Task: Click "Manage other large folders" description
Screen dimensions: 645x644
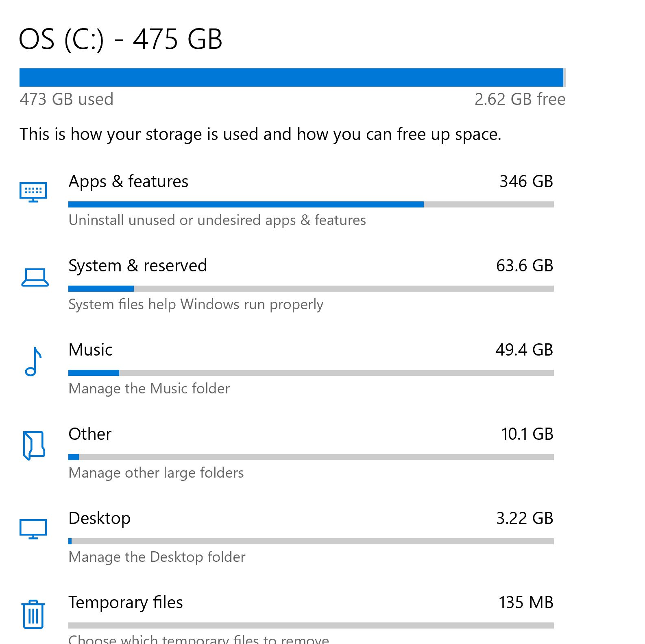Action: pos(156,473)
